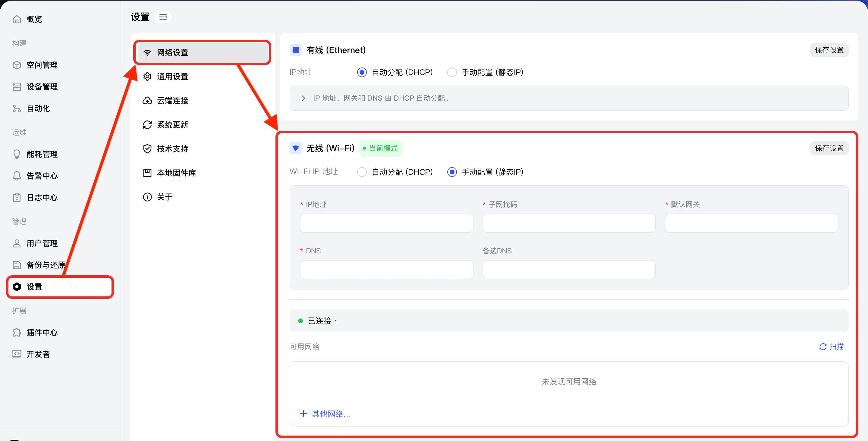Viewport: 868px width, 441px height.
Task: Click the 关于 info circle icon
Action: coord(147,197)
